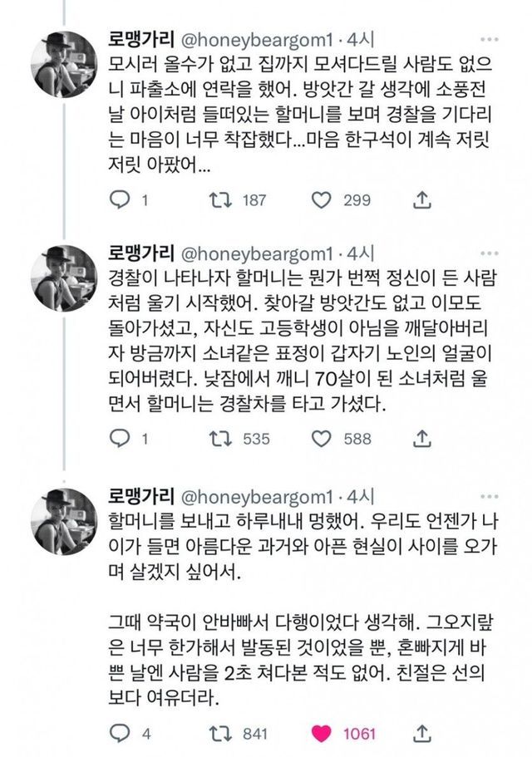Reply to the tweet with 299 likes
The width and height of the screenshot is (532, 757).
pyautogui.click(x=121, y=199)
